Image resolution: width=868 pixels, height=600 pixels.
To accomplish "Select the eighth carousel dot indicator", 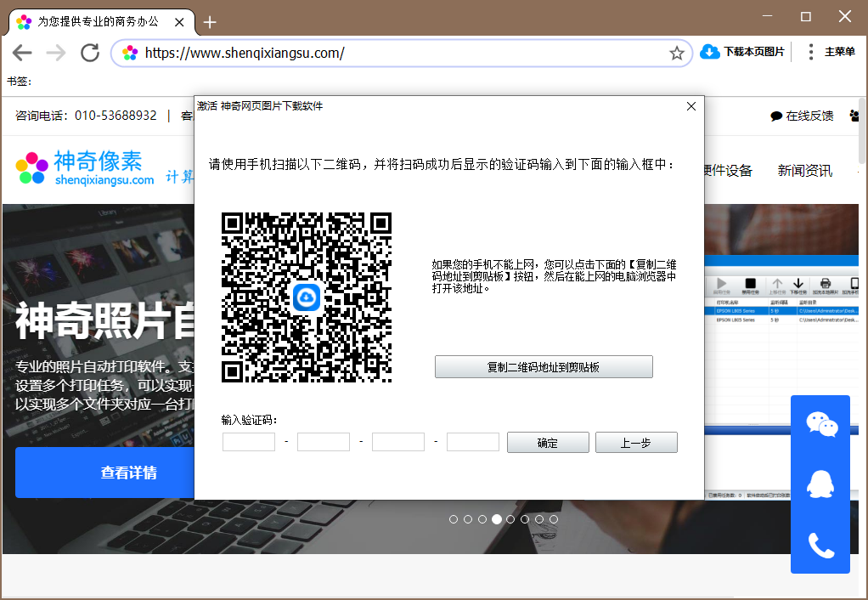I will coord(554,519).
